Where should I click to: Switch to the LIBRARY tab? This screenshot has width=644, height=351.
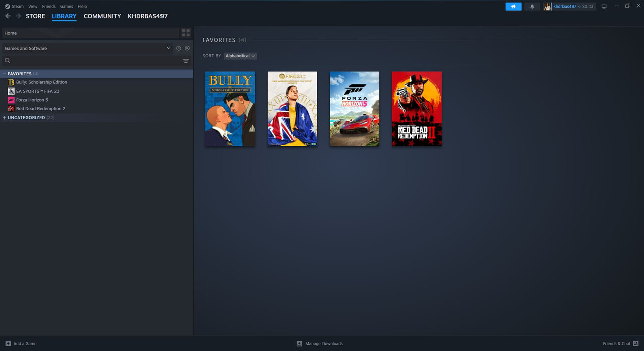tap(64, 16)
